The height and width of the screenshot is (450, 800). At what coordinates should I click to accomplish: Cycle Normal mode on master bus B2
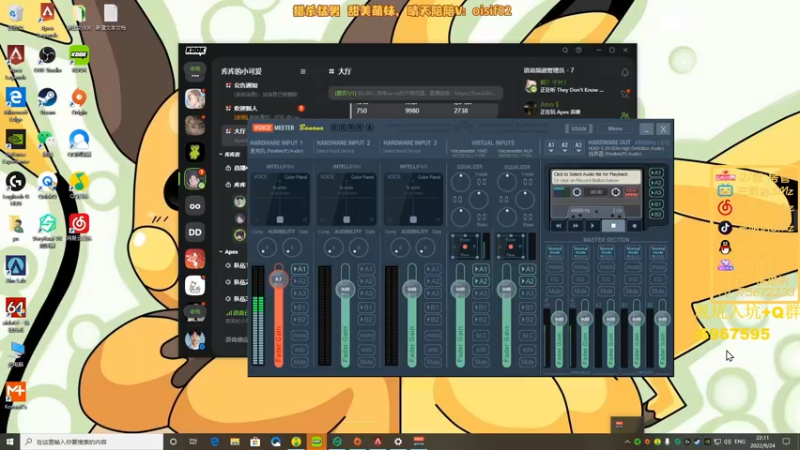click(x=658, y=251)
